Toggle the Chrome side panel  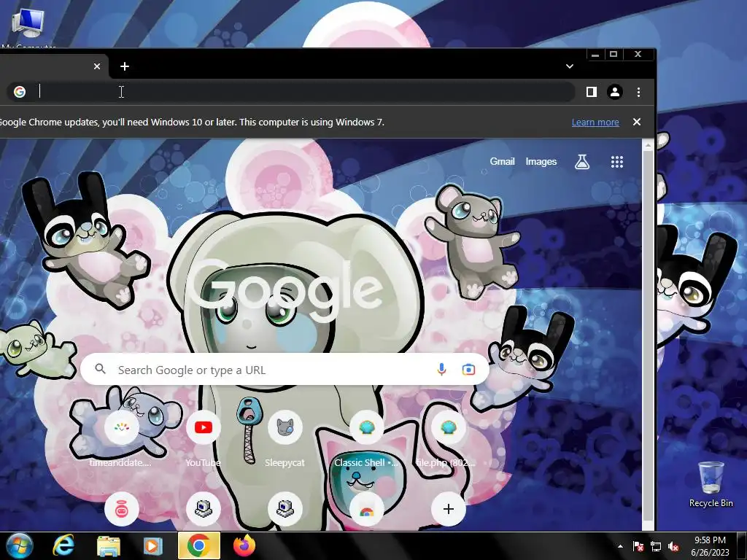(591, 92)
